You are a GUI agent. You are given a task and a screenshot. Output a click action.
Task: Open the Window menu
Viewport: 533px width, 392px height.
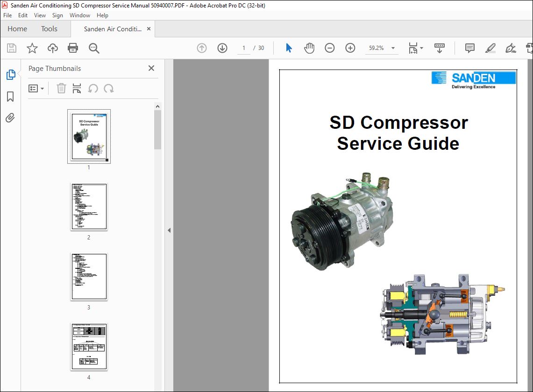pos(80,15)
